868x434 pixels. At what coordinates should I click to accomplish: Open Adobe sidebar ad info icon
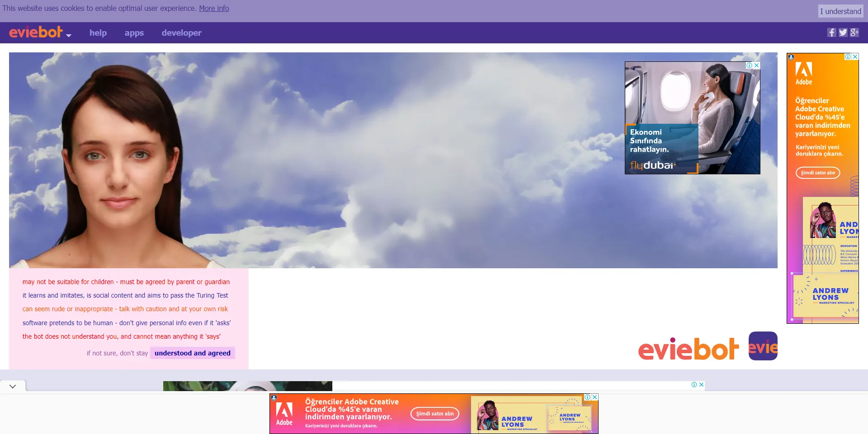848,56
